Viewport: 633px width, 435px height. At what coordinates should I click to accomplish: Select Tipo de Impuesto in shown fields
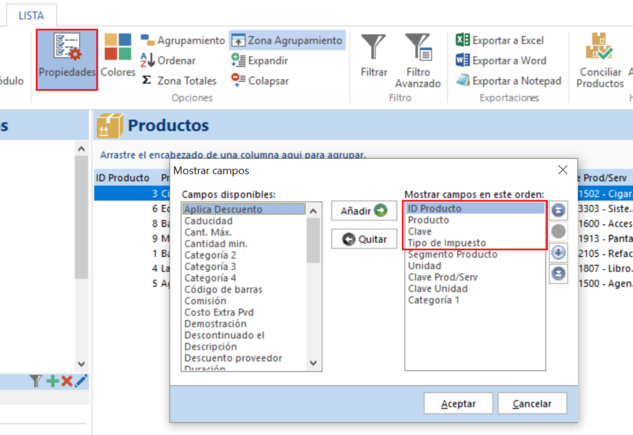pos(475,243)
